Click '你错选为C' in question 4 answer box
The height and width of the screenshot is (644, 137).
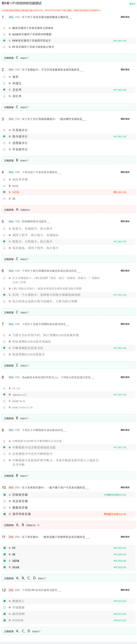coord(25,210)
